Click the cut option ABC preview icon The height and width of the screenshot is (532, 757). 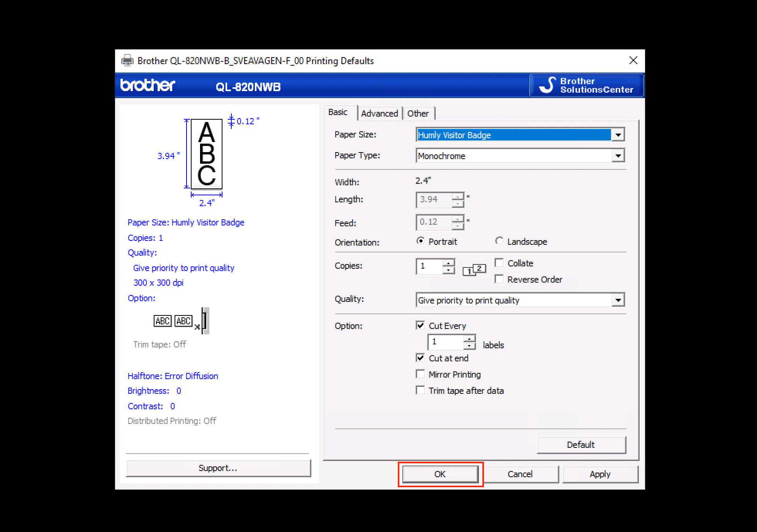pos(182,321)
